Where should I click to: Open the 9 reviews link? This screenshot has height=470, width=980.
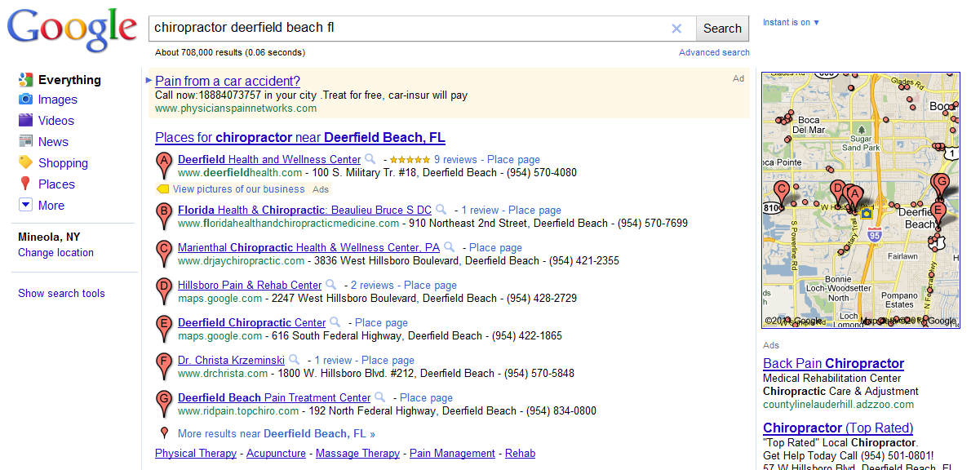(455, 160)
